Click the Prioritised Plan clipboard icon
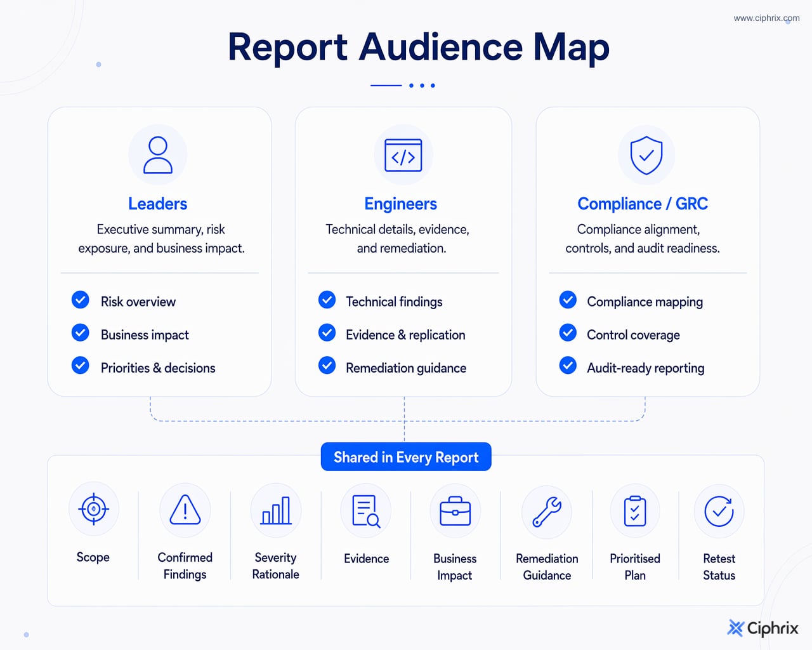Image resolution: width=812 pixels, height=650 pixels. point(635,512)
